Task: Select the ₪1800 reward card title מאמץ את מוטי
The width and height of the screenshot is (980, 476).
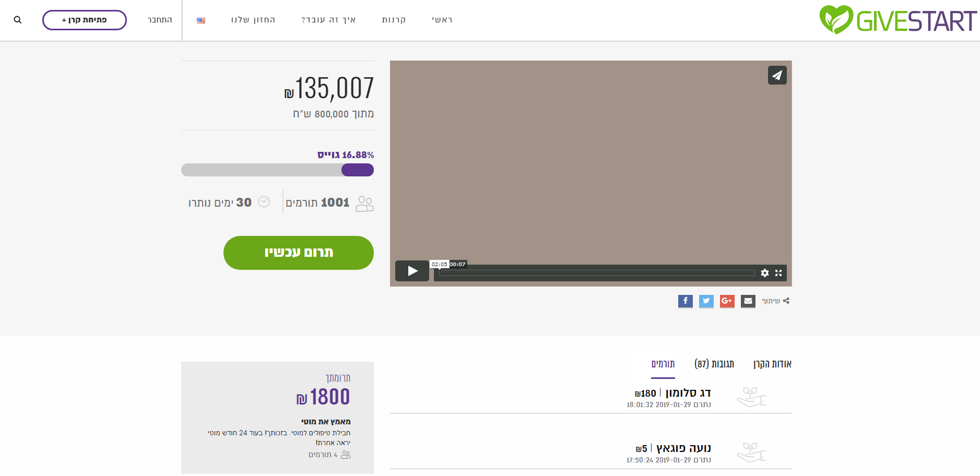Action: (x=326, y=422)
